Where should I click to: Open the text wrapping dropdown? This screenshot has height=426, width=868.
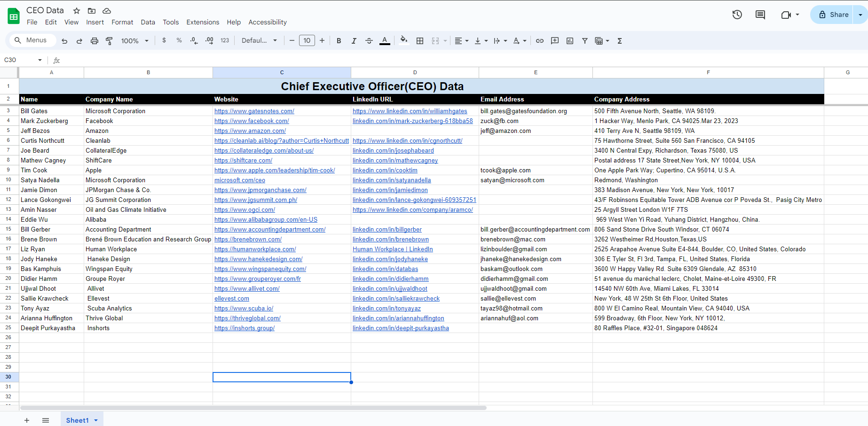500,41
